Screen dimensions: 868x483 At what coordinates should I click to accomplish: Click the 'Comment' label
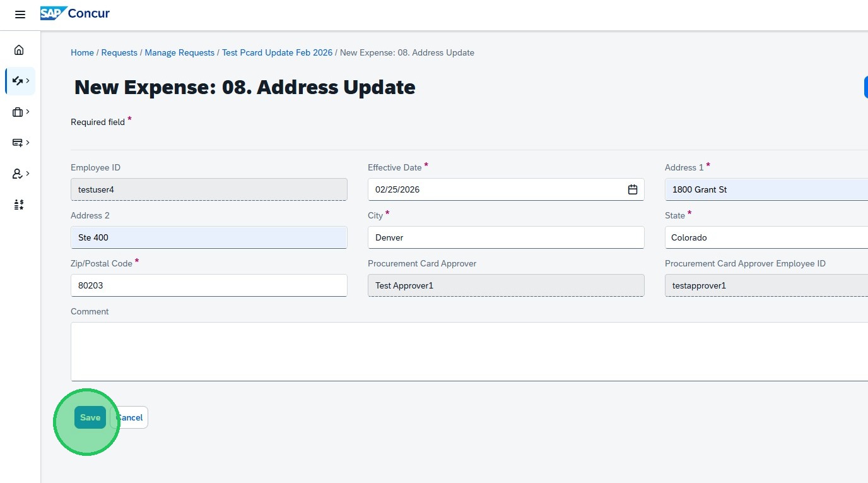pos(90,311)
